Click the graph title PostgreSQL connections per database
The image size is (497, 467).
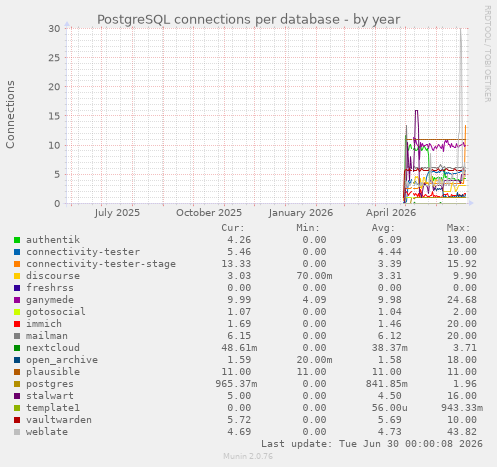248,20
